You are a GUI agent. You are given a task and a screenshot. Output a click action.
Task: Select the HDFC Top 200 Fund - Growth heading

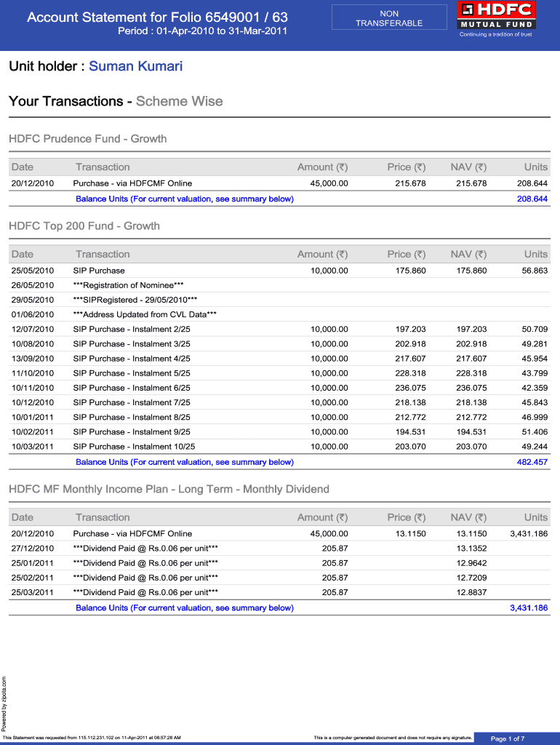(84, 226)
